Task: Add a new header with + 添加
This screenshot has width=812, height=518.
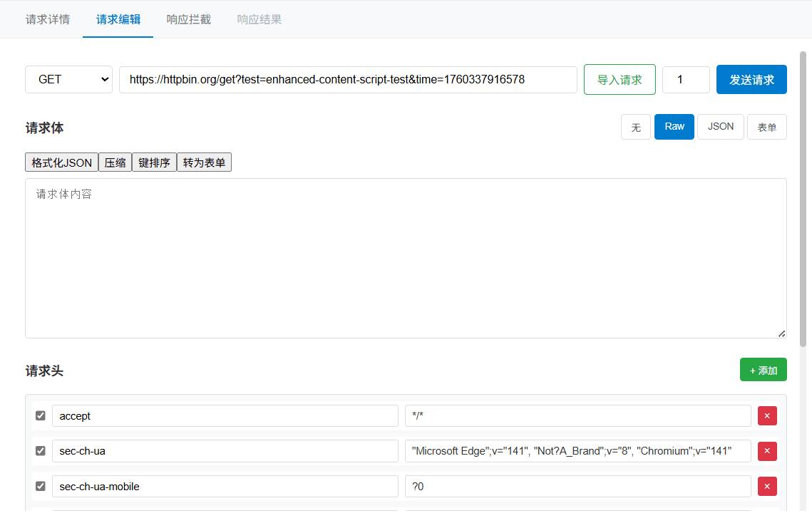Action: 763,370
